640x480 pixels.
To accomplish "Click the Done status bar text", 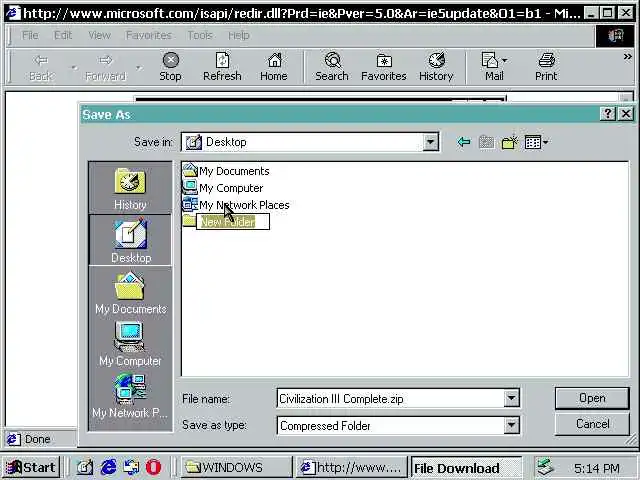I will [37, 439].
